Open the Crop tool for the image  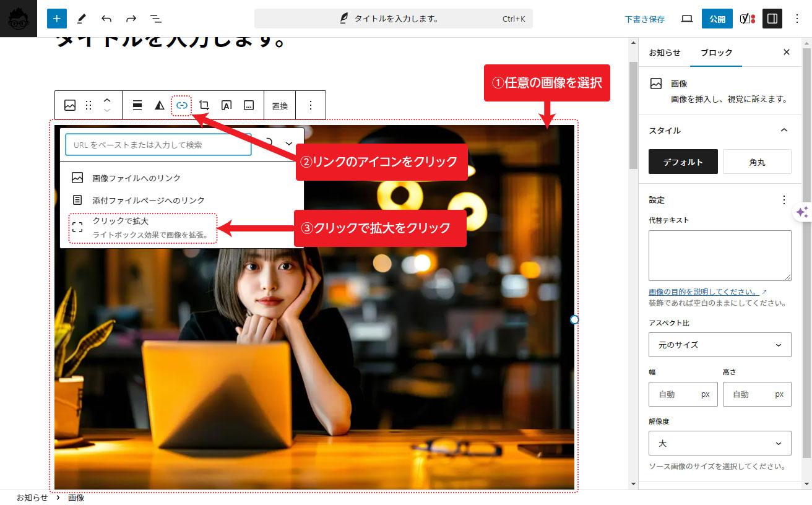pos(204,105)
